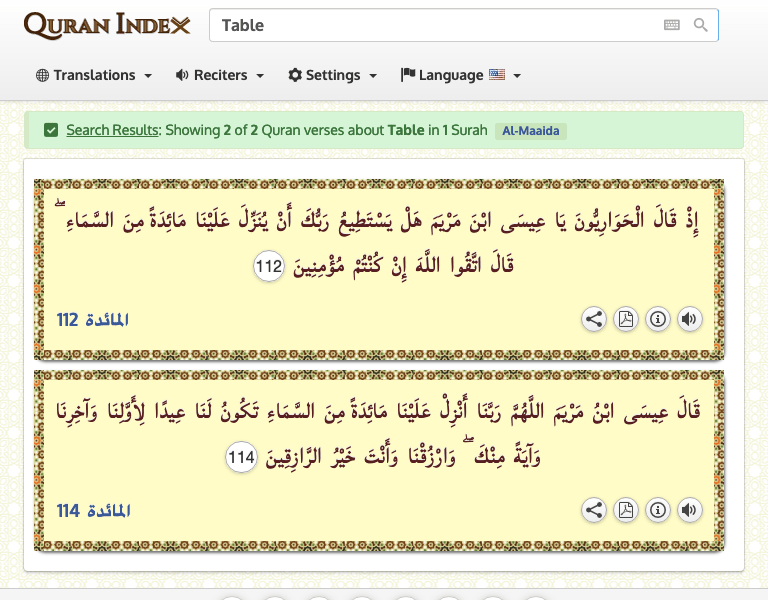The image size is (768, 600).
Task: Export verse 114 as PDF
Action: tap(626, 510)
